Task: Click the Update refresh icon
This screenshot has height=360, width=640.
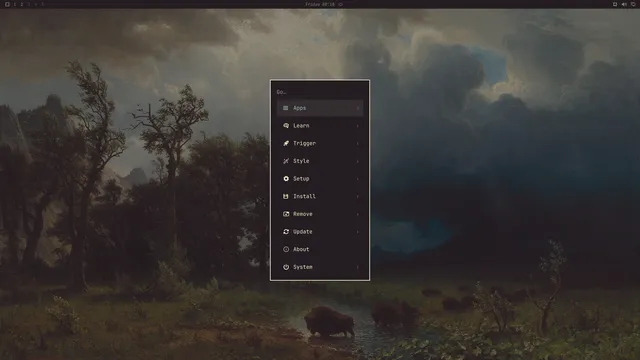Action: pos(286,231)
